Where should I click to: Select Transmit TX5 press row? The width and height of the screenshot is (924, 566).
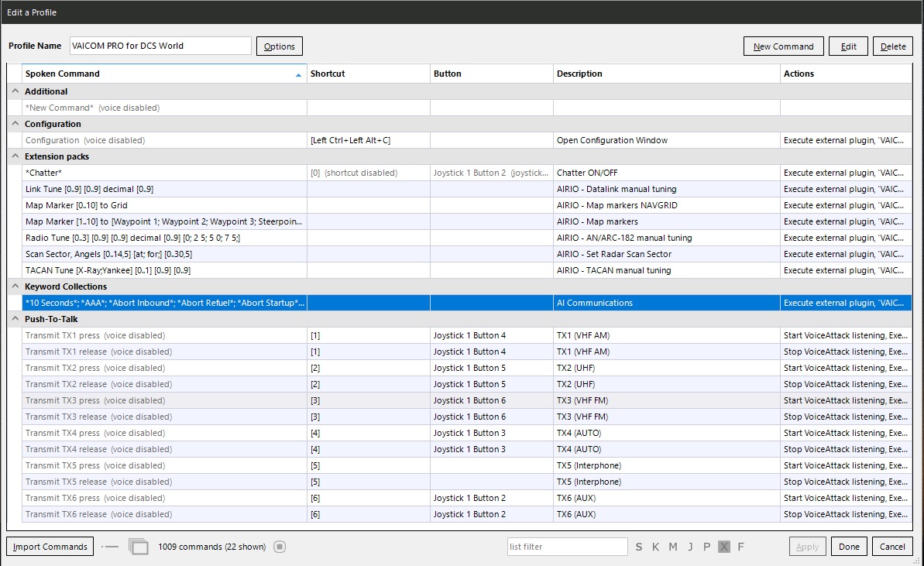click(467, 465)
